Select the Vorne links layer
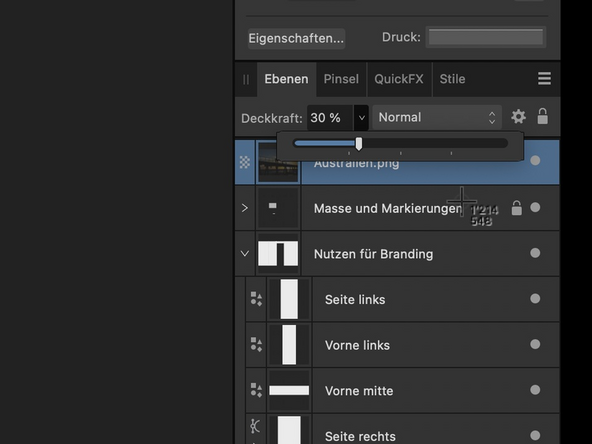This screenshot has height=444, width=592. [x=403, y=345]
